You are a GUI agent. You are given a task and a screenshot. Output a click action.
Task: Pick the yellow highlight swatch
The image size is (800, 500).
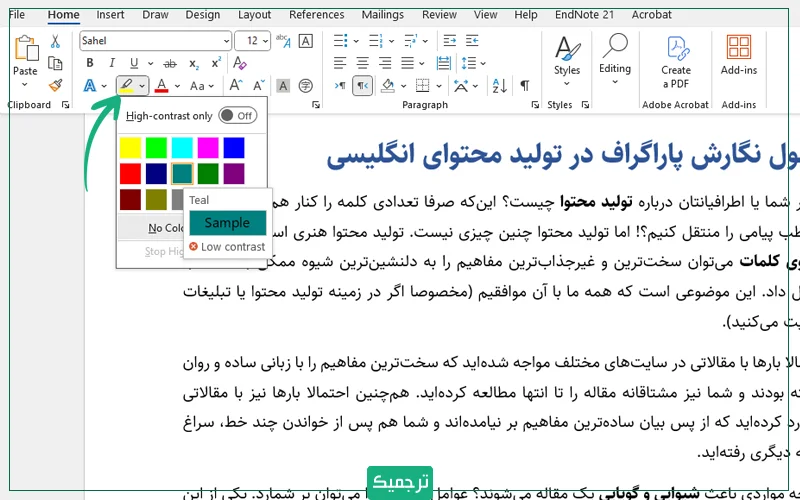pos(130,148)
